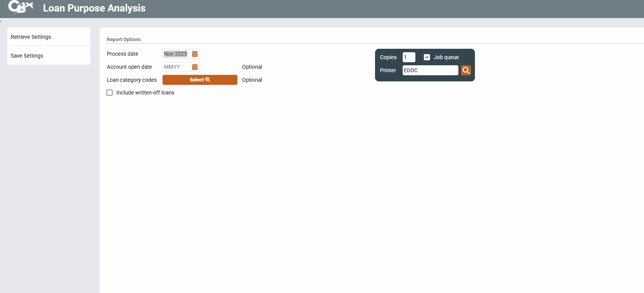Screen dimensions: 644x293
Task: Click into the Process date field
Action: [x=176, y=54]
